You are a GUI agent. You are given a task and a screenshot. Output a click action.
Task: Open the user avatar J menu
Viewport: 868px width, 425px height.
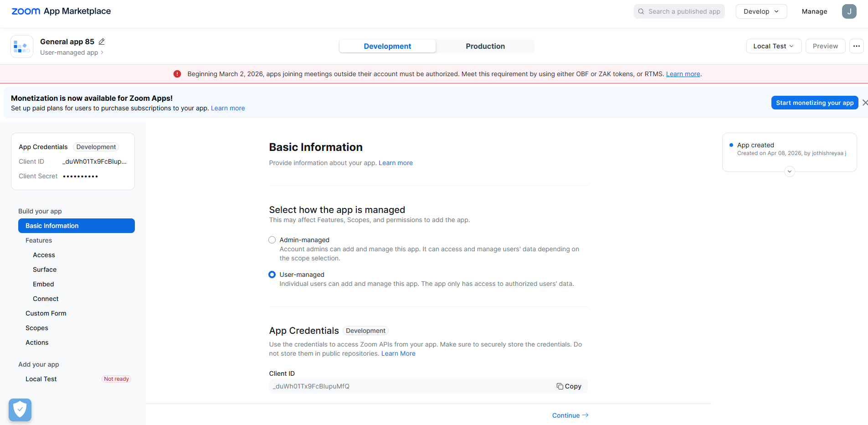click(849, 11)
